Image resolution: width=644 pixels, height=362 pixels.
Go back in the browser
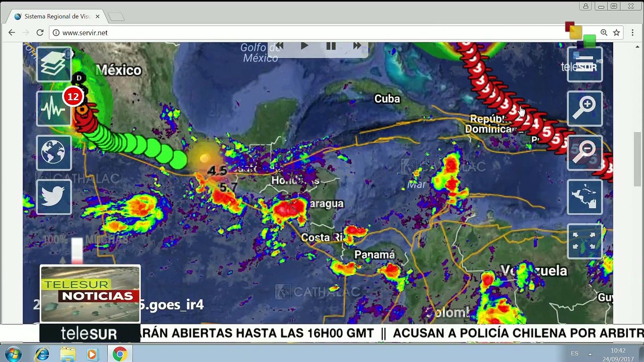12,33
